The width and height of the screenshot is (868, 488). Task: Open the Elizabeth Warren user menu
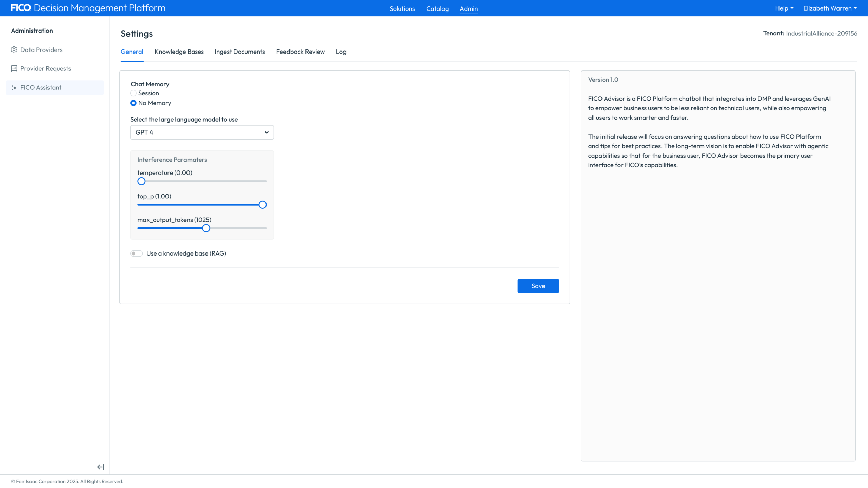[830, 8]
